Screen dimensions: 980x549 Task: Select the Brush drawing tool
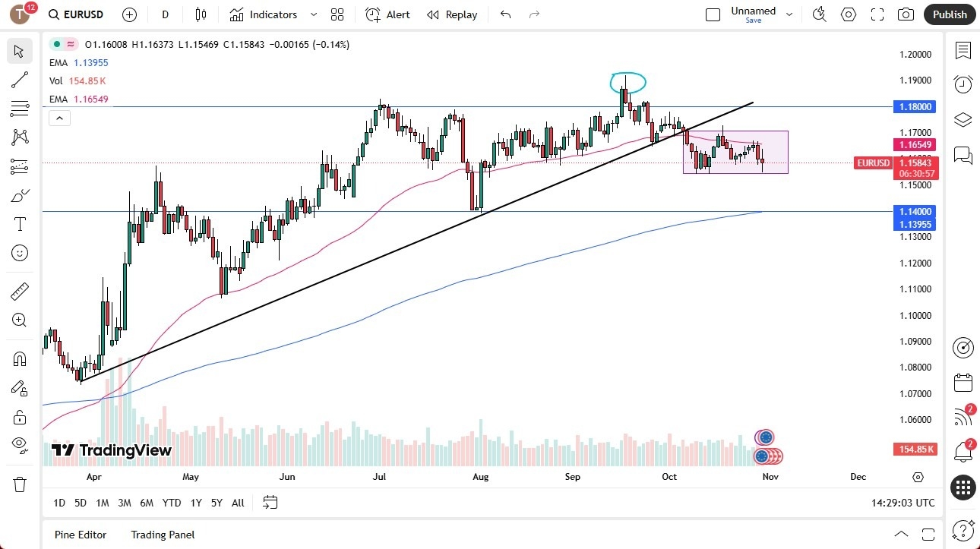pyautogui.click(x=19, y=194)
